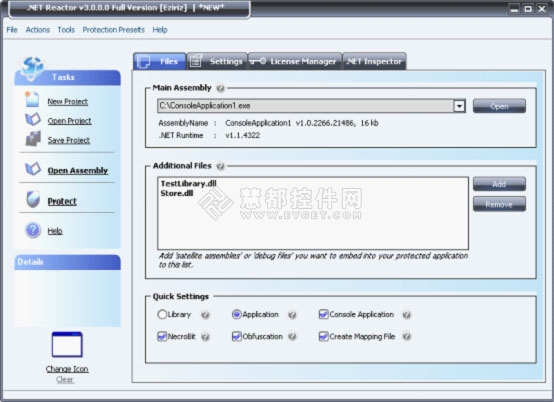Click the New Project link
The image size is (554, 402).
pyautogui.click(x=68, y=102)
